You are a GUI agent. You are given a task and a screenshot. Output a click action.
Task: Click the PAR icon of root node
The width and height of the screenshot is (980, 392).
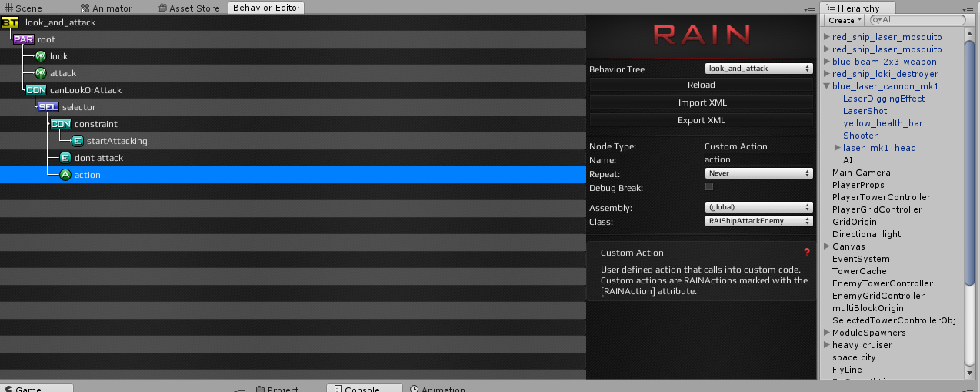pyautogui.click(x=23, y=39)
